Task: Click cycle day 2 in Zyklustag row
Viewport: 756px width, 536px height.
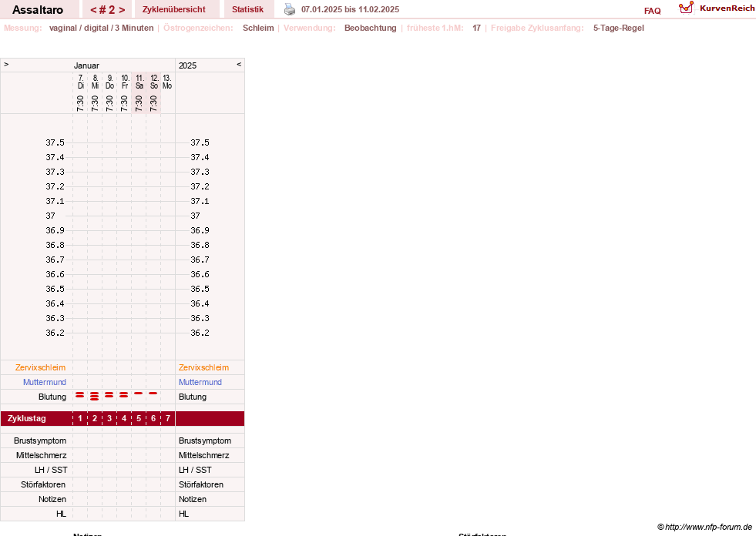Action: point(95,418)
